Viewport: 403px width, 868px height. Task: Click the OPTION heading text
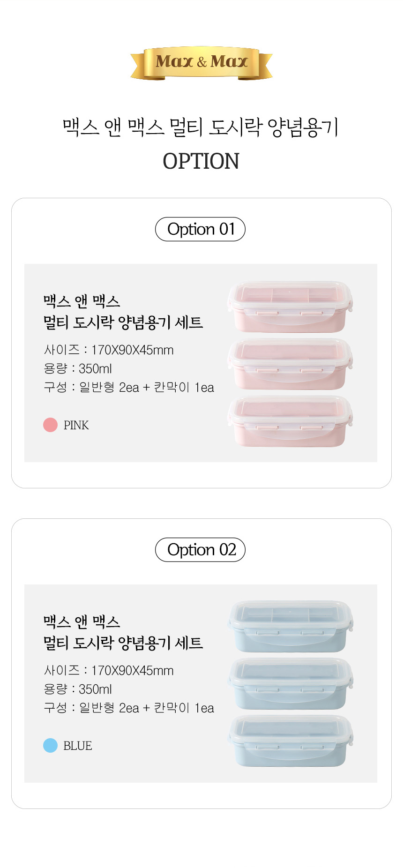point(201,161)
